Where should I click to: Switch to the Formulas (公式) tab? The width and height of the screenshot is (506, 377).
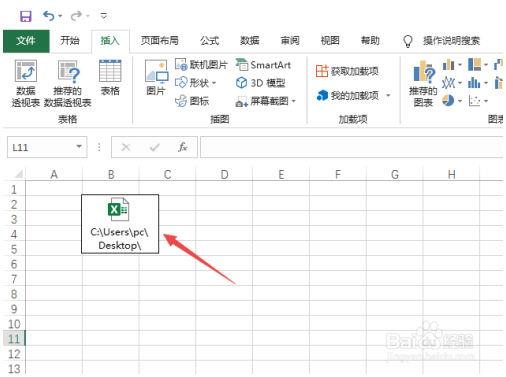click(x=209, y=41)
